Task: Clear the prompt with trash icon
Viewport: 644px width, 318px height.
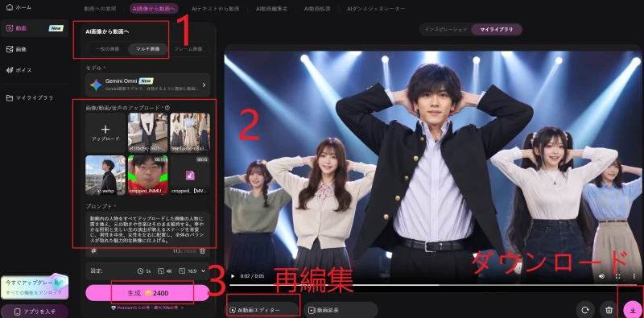Action: 202,250
